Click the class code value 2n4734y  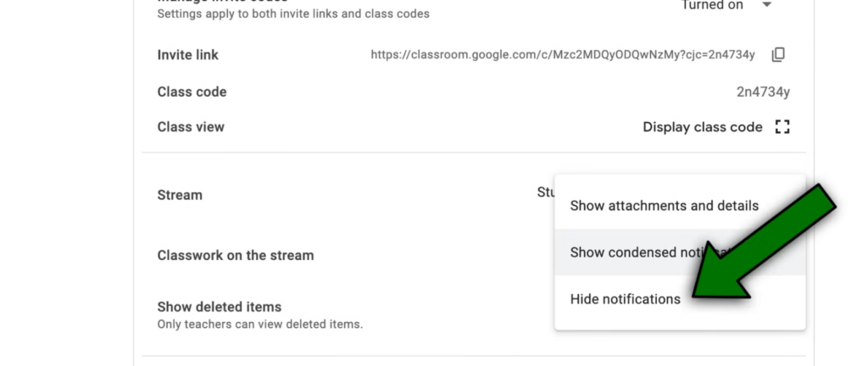[763, 91]
